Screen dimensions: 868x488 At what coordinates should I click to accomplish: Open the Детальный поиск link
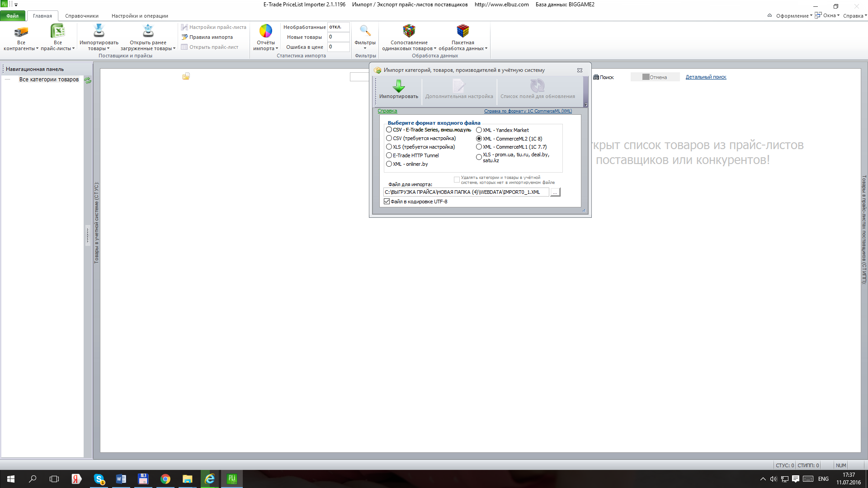tap(706, 77)
